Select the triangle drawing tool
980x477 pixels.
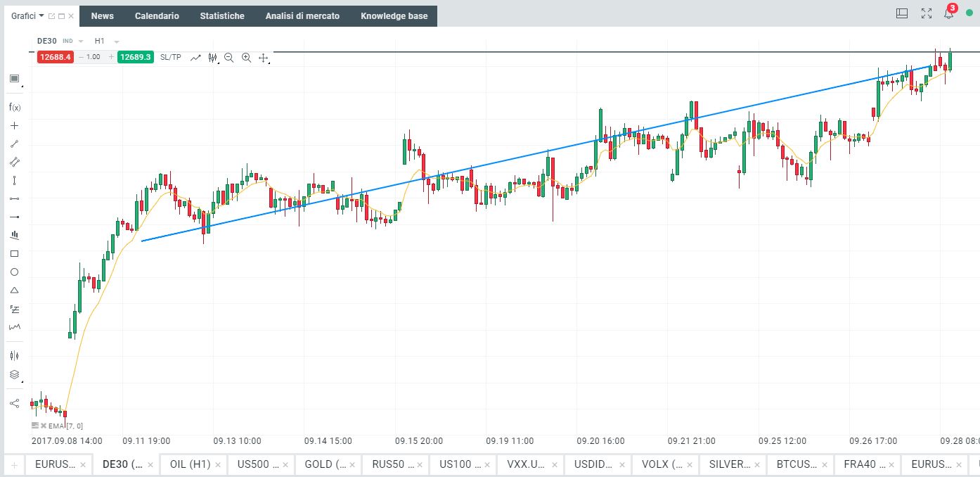point(14,291)
